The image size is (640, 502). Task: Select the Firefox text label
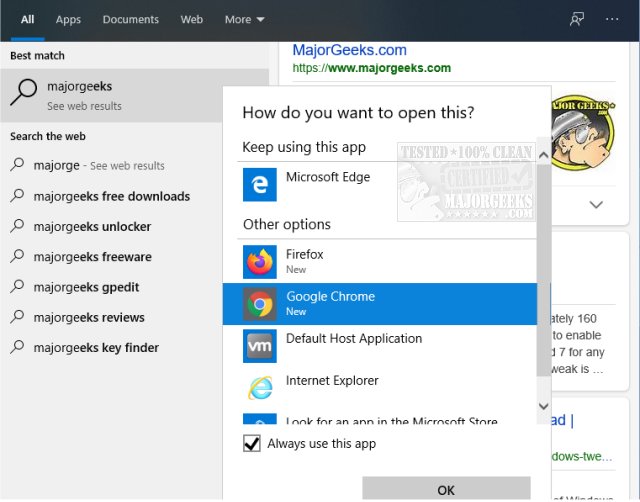pos(304,254)
